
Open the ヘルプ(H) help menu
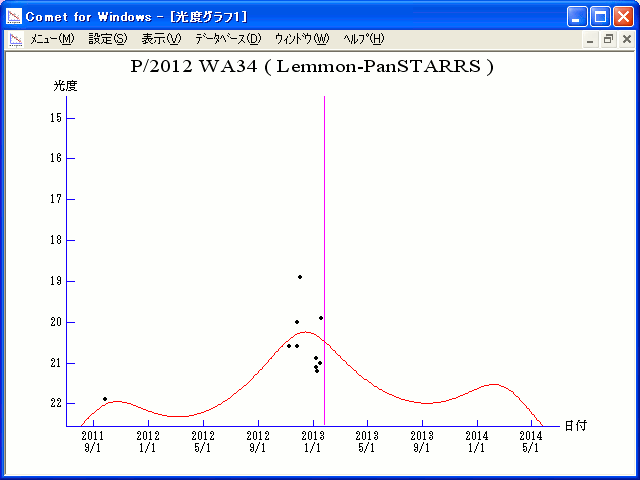pyautogui.click(x=363, y=39)
